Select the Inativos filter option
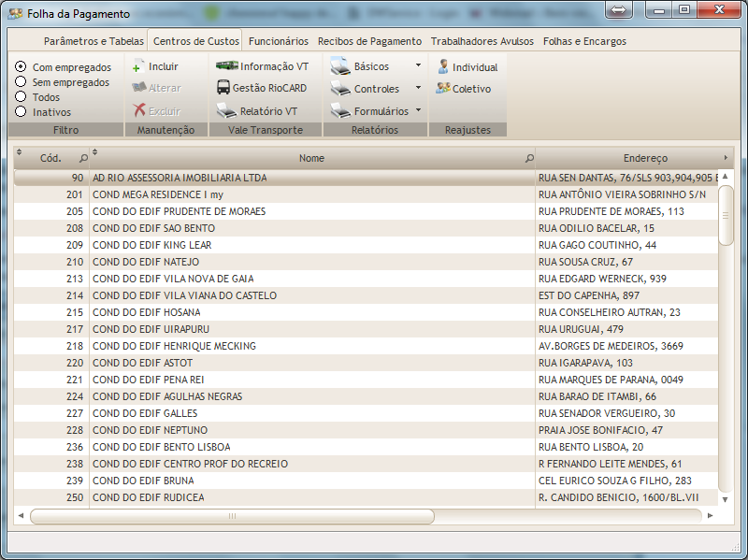Viewport: 748px width, 560px height. 21,112
